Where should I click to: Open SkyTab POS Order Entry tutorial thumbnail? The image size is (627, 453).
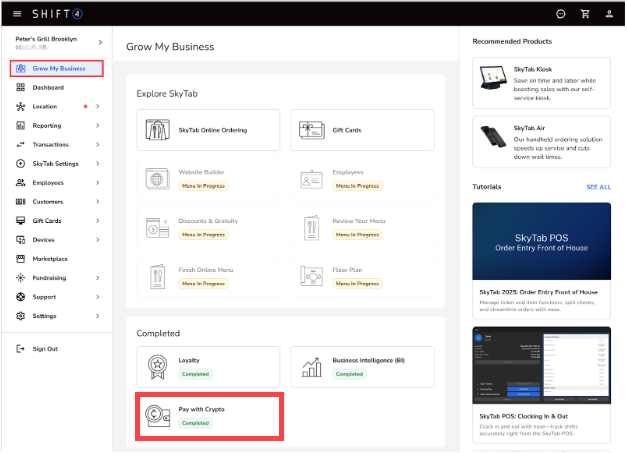pos(541,240)
